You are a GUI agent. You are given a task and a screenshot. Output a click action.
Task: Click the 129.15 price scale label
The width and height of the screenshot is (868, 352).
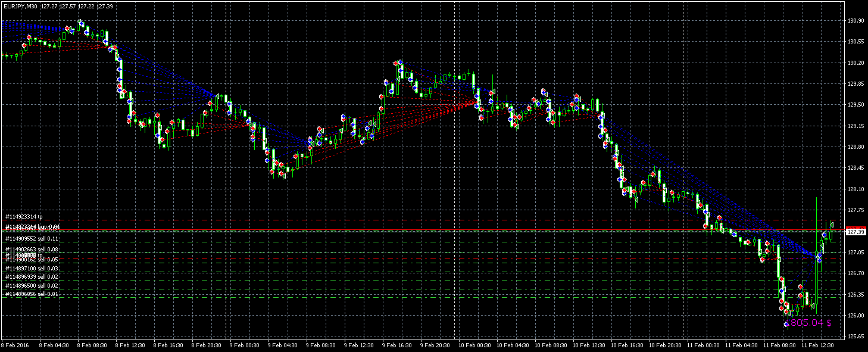856,126
